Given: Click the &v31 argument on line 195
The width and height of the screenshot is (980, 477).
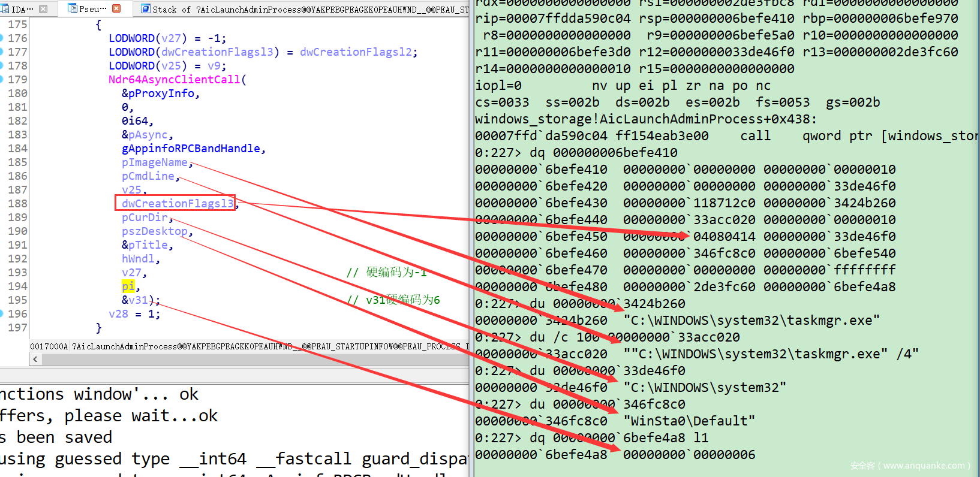Looking at the screenshot, I should 135,300.
